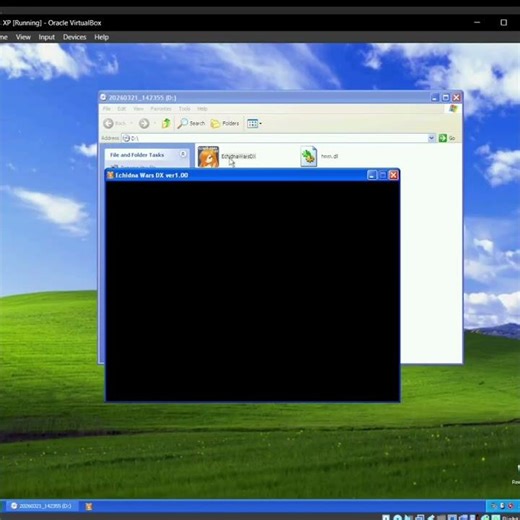Image resolution: width=520 pixels, height=520 pixels.
Task: Open the VirtualBox Help menu
Action: 101,37
